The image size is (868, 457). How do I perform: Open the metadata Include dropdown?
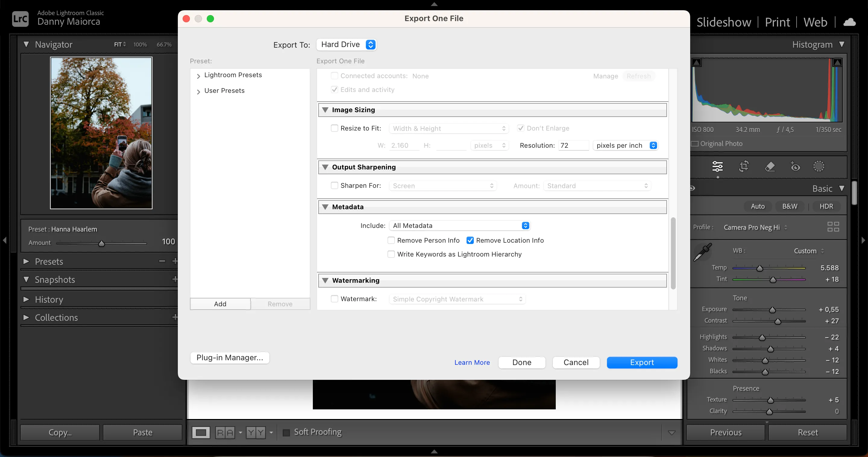pyautogui.click(x=460, y=225)
